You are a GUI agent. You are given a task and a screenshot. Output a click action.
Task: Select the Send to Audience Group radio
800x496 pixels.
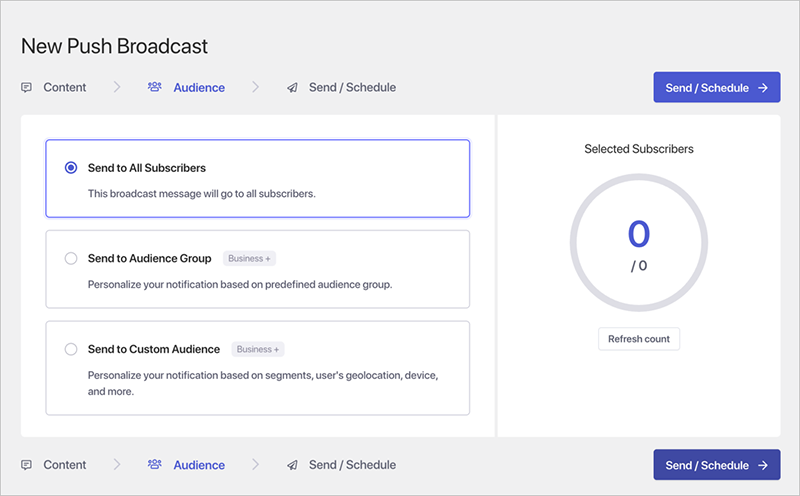pos(71,259)
